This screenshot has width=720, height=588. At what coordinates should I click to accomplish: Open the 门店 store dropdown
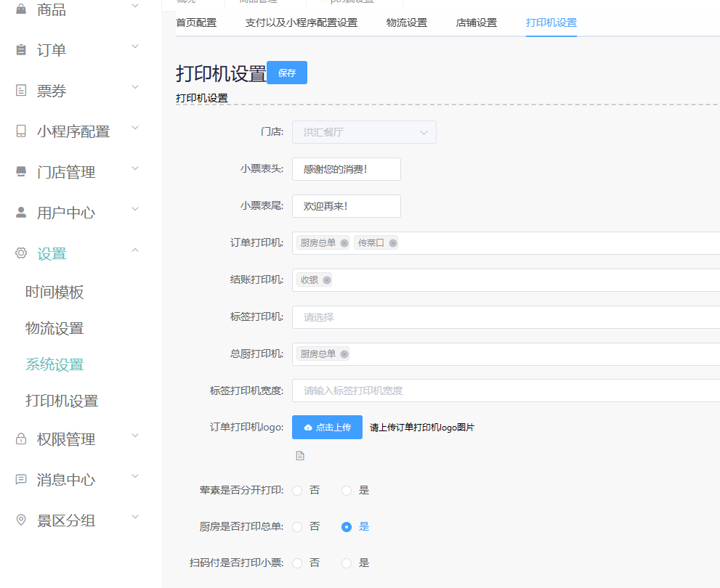point(363,132)
